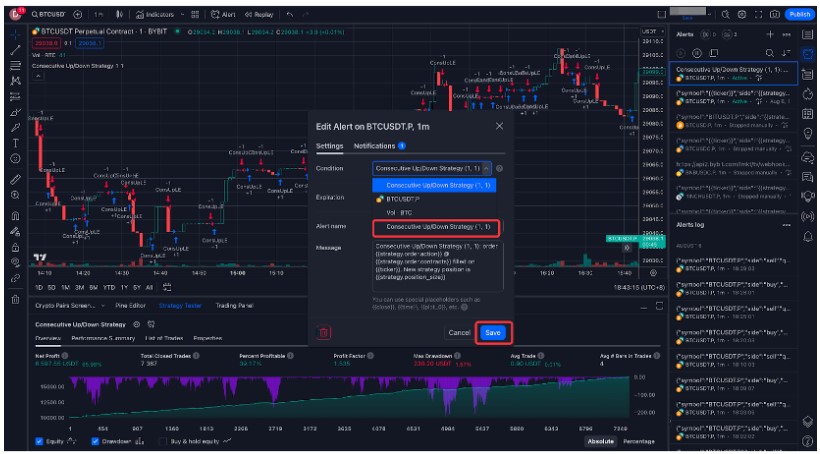Enter fullscreen mode
Screen dimensions: 820x454
tap(758, 15)
